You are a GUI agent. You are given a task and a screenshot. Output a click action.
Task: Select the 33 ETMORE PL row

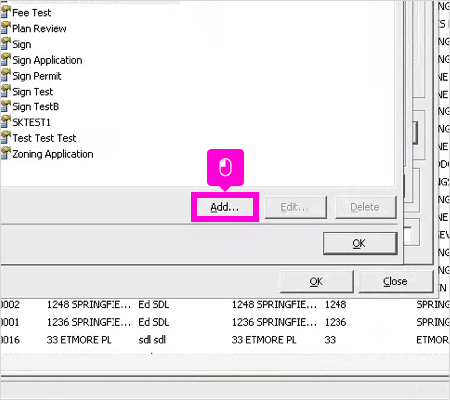click(x=225, y=340)
